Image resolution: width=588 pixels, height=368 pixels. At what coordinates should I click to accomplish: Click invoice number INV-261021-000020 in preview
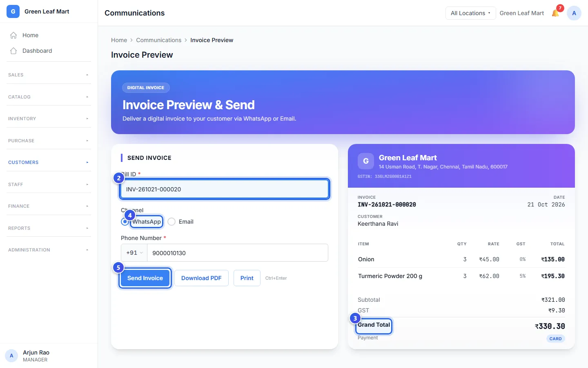(387, 204)
